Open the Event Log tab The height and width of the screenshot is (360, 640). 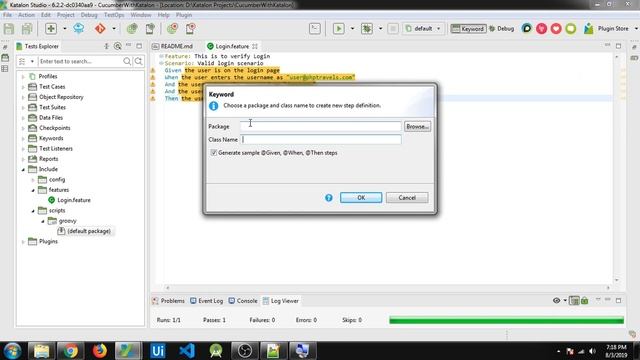pyautogui.click(x=207, y=301)
